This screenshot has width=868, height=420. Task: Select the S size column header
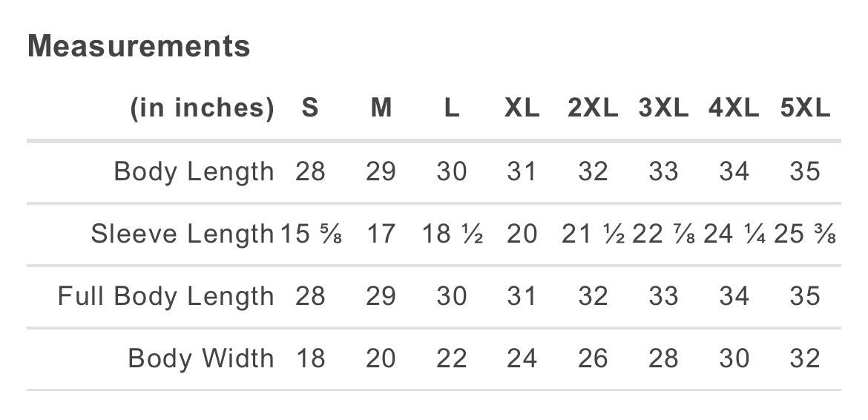click(310, 108)
